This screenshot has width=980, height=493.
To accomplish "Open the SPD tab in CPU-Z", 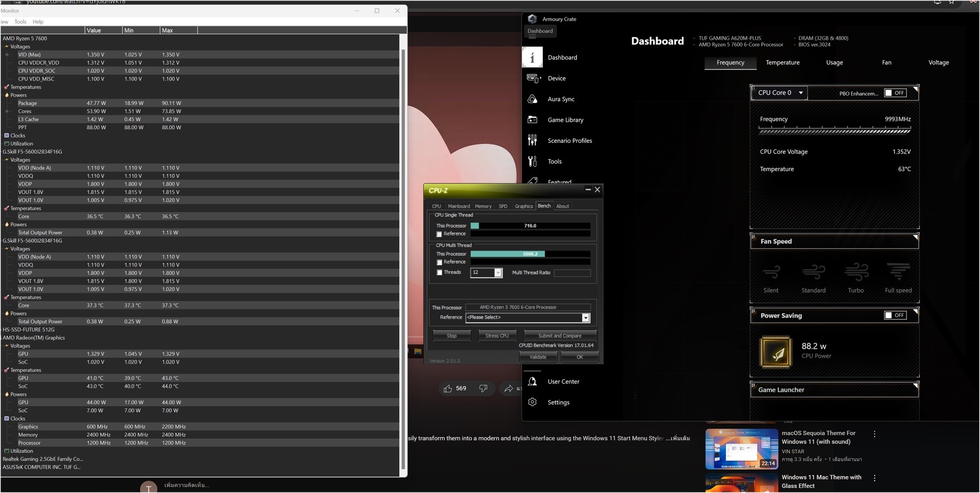I will pos(503,206).
